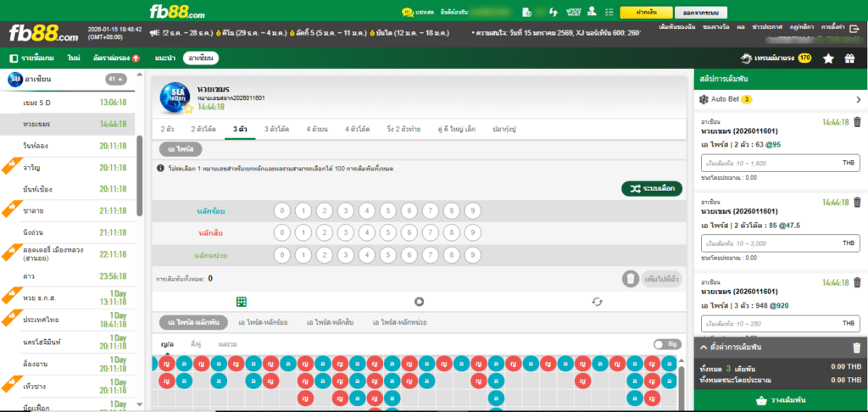Click the yellow ฝากเงิน deposit button
Image resolution: width=868 pixels, height=412 pixels.
click(x=646, y=12)
